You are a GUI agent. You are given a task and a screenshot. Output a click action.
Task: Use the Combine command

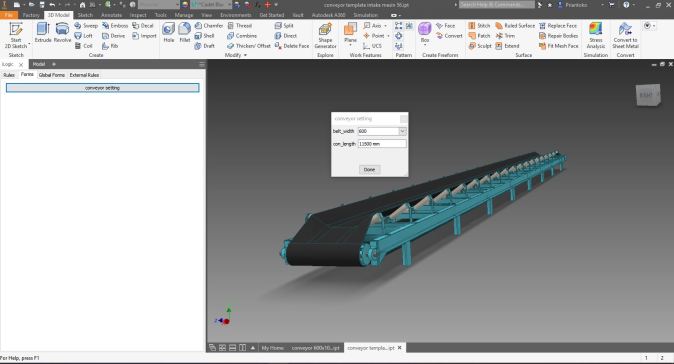242,36
